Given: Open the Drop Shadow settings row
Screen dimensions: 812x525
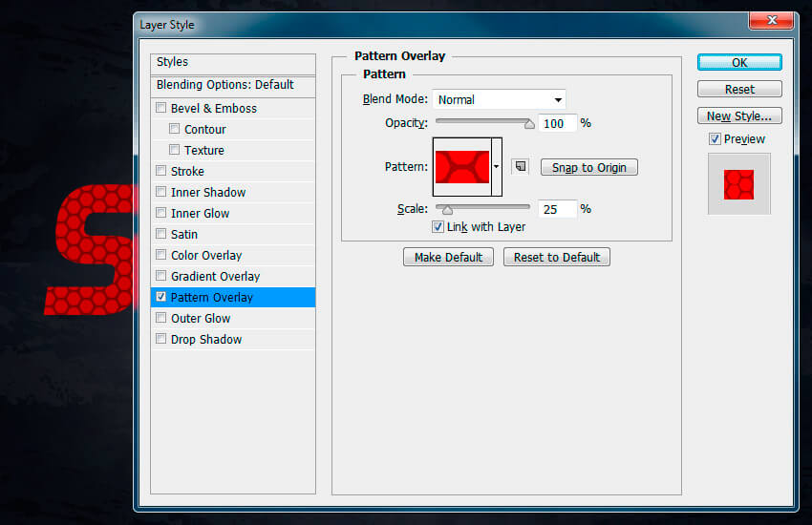Looking at the screenshot, I should tap(233, 339).
